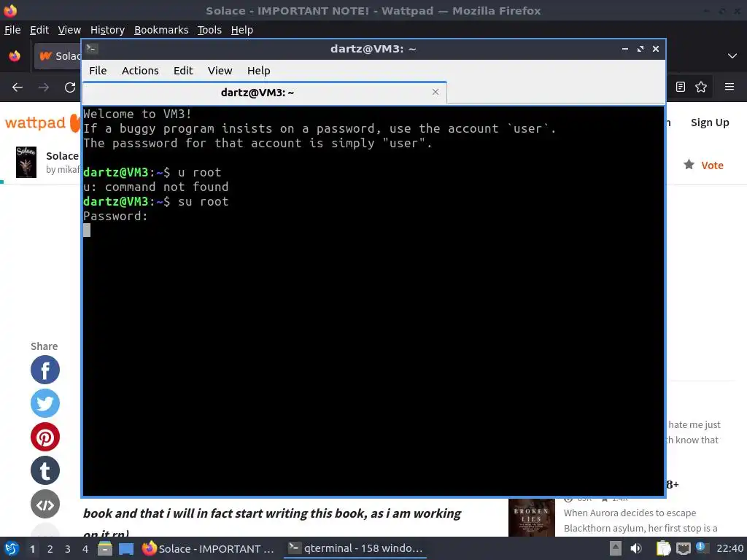
Task: Switch to virtual desktop 2
Action: [x=50, y=549]
